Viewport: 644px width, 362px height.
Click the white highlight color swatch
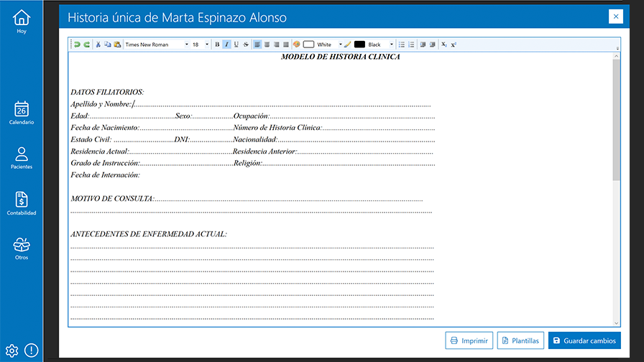click(308, 45)
